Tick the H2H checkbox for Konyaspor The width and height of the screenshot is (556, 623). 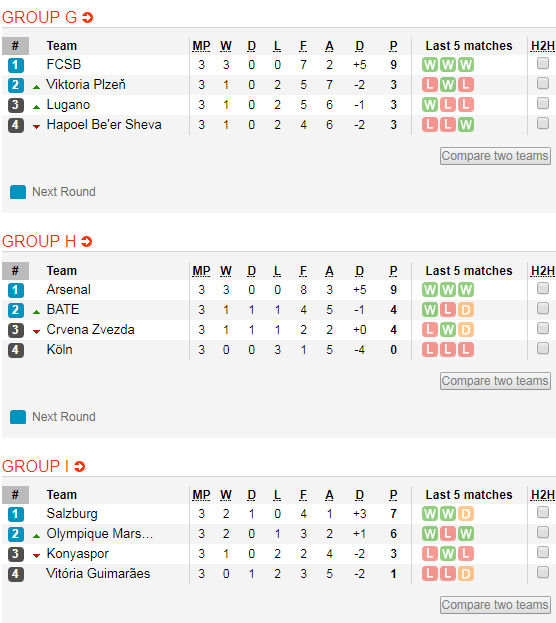[x=543, y=552]
